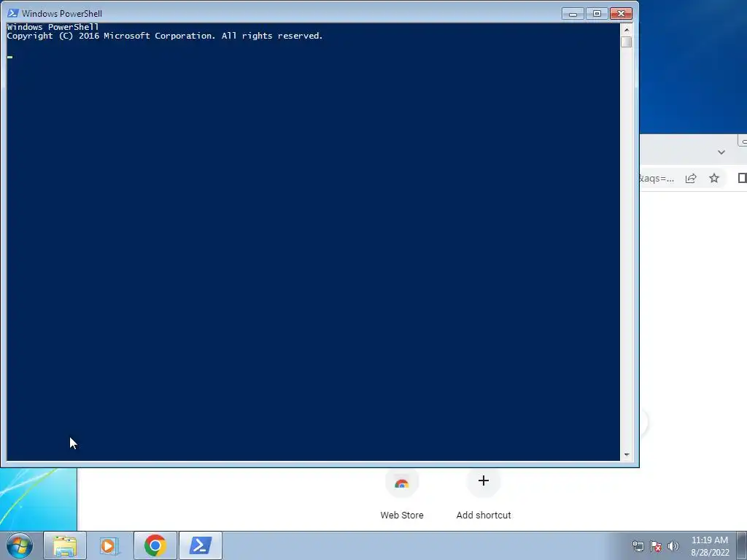
Task: Bookmark this page with Chrome's star icon
Action: pyautogui.click(x=713, y=178)
